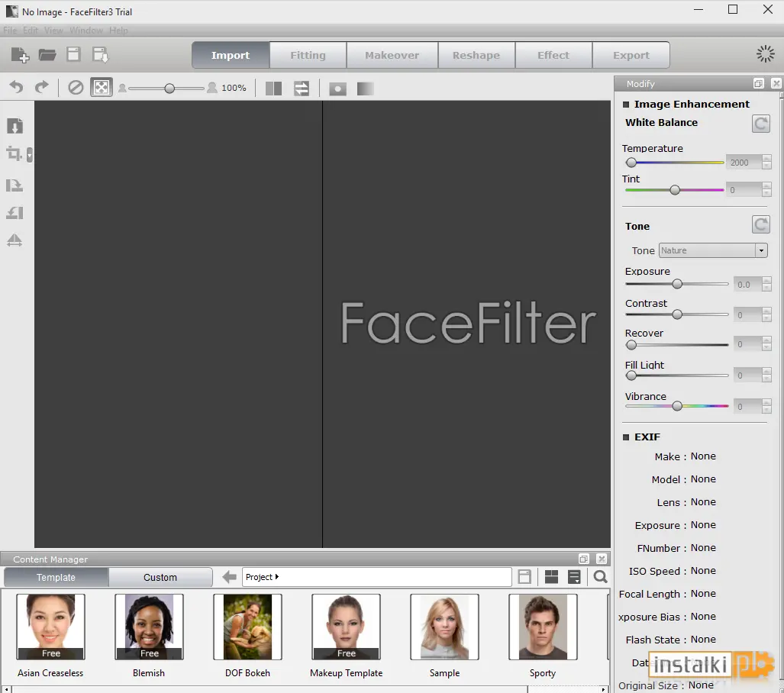
Task: Click the swap views icon
Action: (x=302, y=89)
